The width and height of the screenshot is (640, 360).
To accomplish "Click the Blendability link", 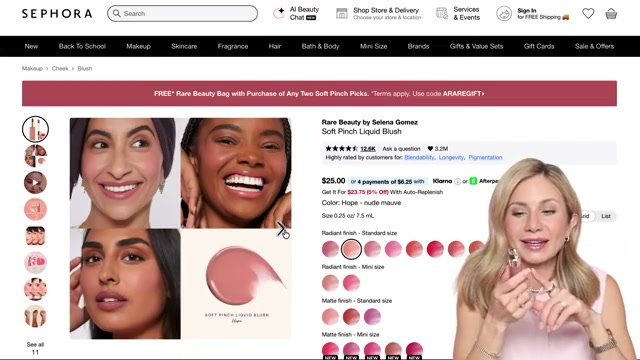I will click(x=419, y=158).
